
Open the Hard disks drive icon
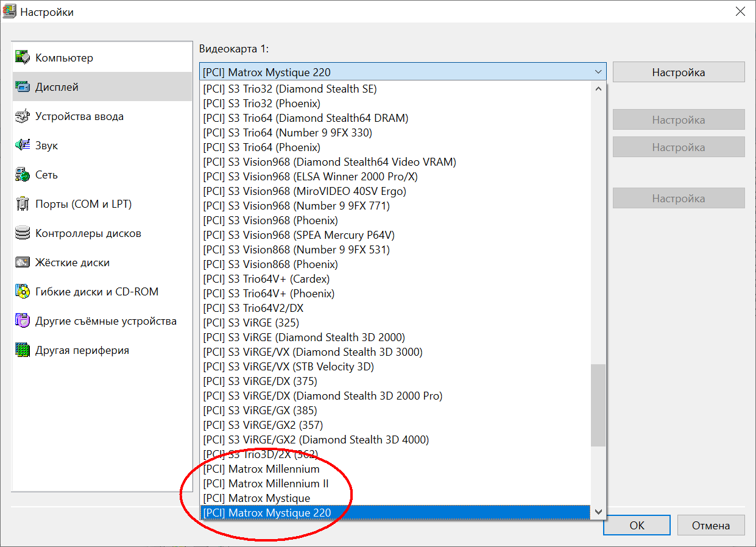click(23, 263)
